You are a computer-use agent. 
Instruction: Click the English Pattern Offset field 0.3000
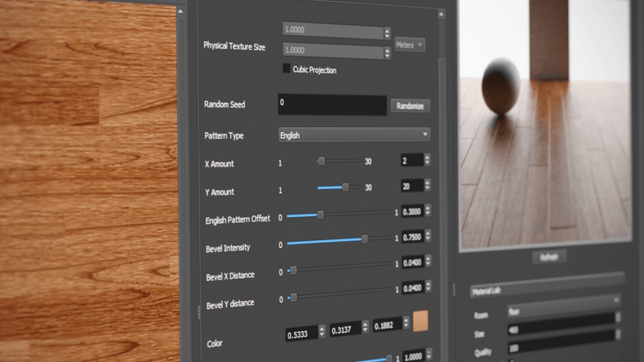coord(412,211)
